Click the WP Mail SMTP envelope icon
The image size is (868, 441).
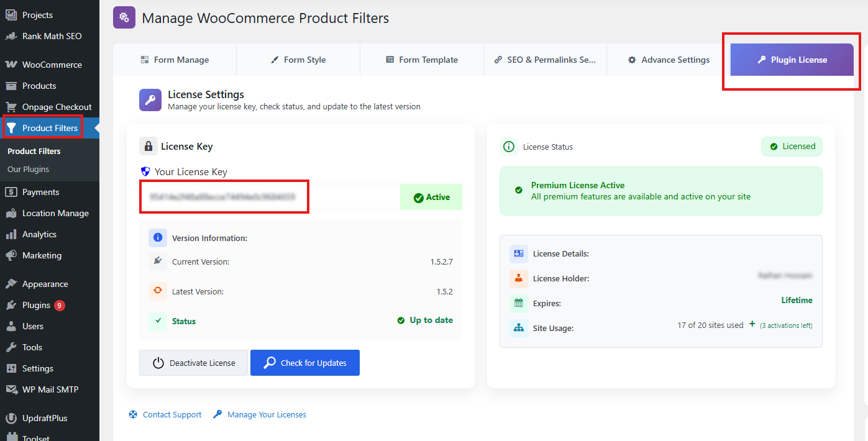coord(11,389)
